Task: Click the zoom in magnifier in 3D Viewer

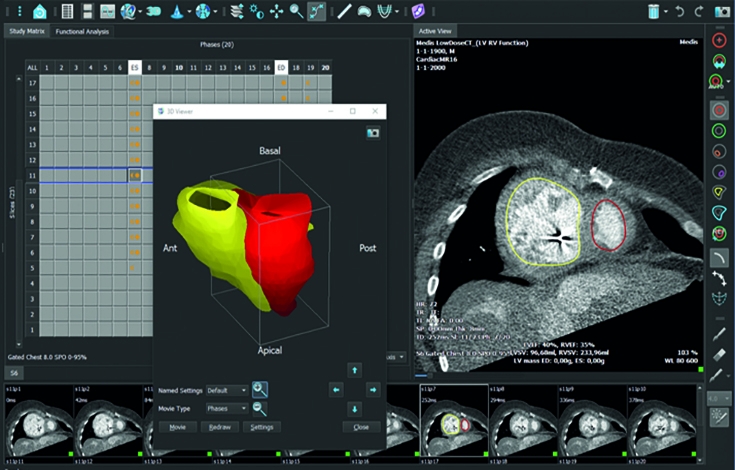Action: point(260,390)
